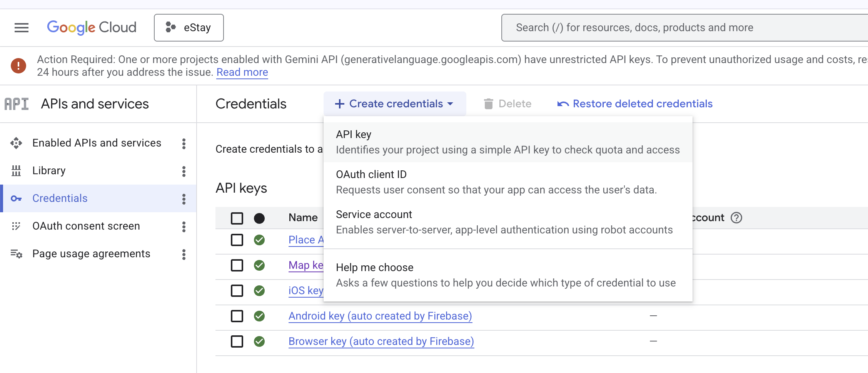868x373 pixels.
Task: Open Enabled APIs and services
Action: pyautogui.click(x=97, y=143)
